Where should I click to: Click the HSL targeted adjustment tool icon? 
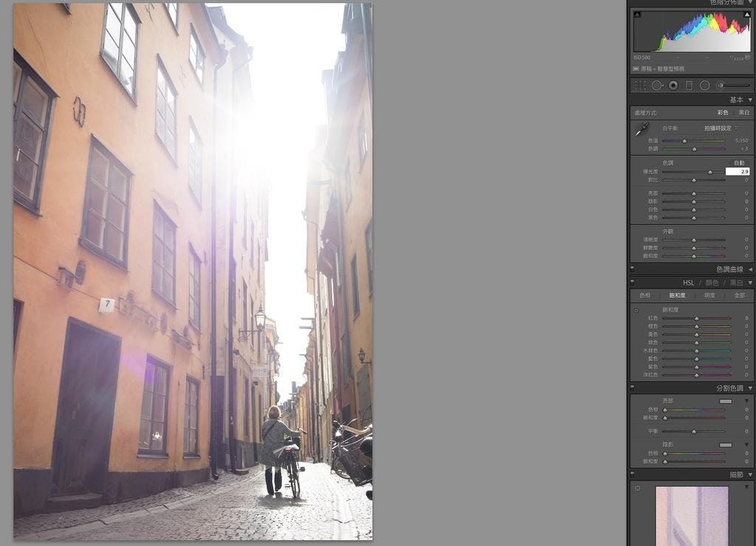[636, 311]
